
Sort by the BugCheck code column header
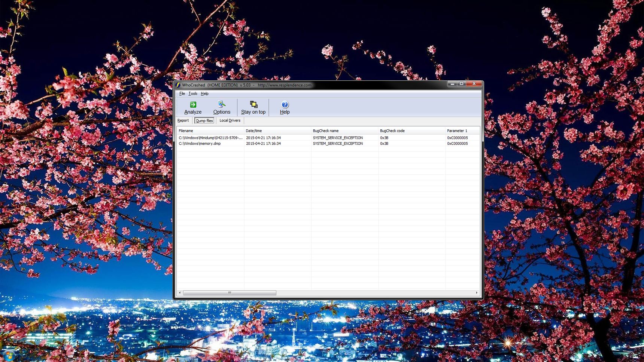411,131
